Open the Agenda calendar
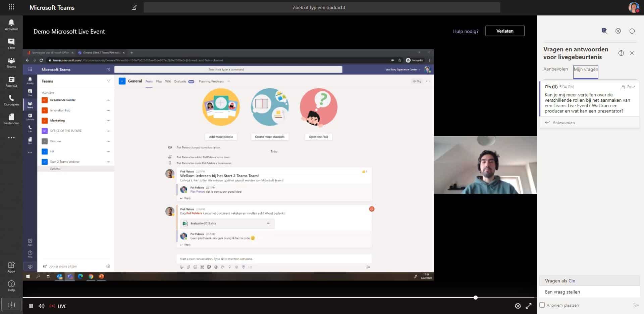The height and width of the screenshot is (314, 644). click(11, 81)
